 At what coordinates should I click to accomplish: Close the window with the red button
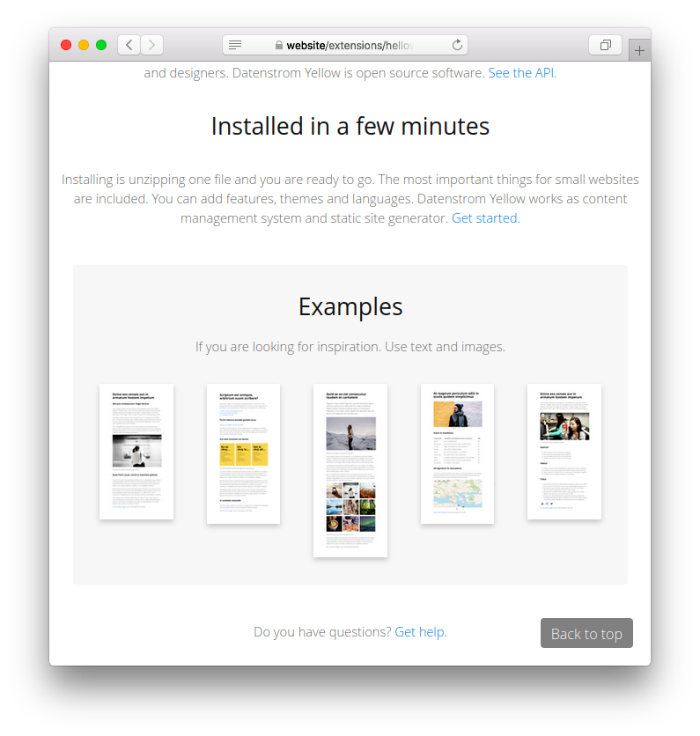click(66, 45)
